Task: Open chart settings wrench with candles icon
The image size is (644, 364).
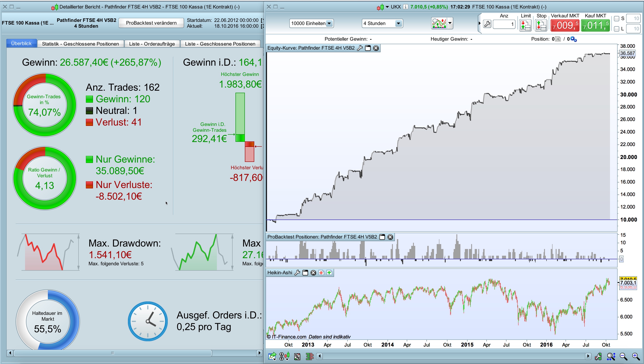Action: click(x=598, y=356)
